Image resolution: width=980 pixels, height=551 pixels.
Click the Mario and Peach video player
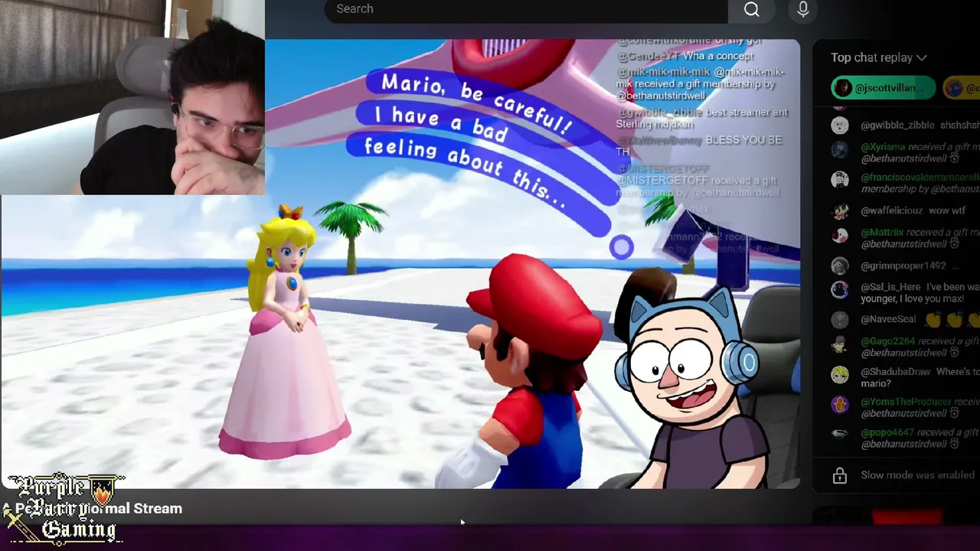click(x=400, y=264)
